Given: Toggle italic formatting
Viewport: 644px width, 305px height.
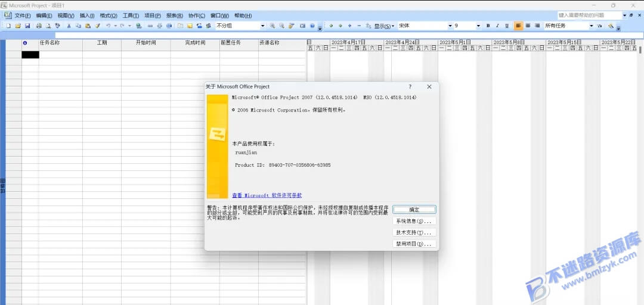Looking at the screenshot, I should pos(497,26).
